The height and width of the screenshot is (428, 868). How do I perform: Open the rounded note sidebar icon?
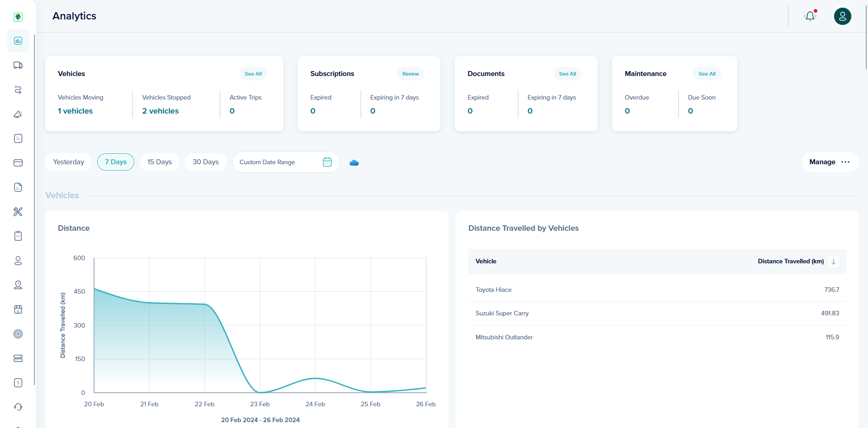[x=18, y=138]
